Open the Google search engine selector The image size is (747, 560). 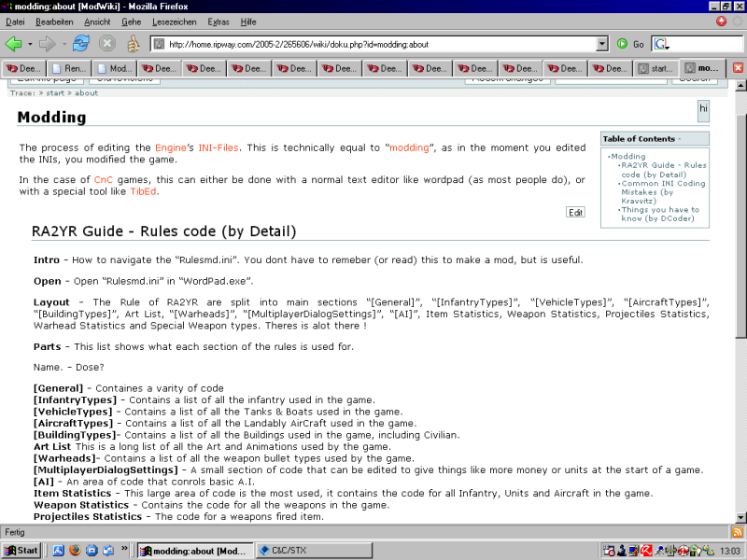661,44
